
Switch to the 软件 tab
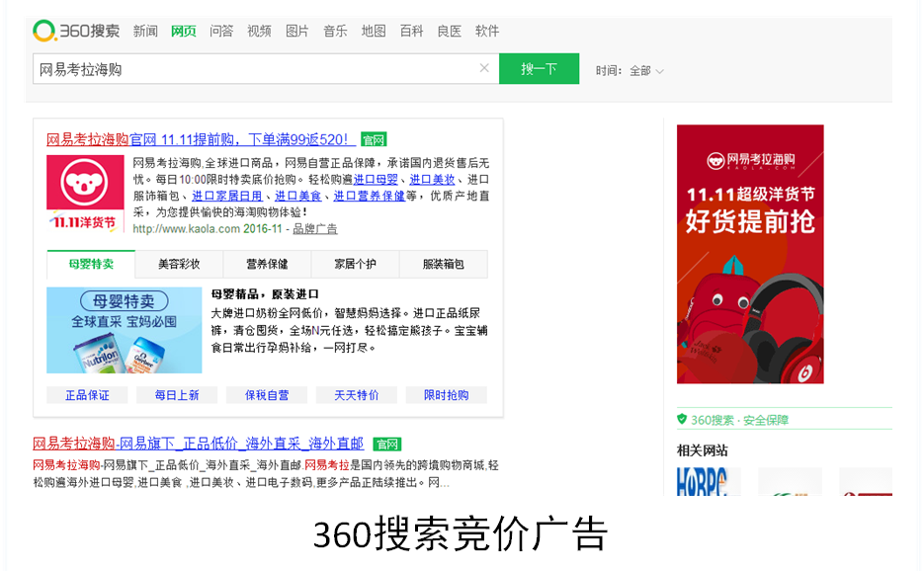[x=487, y=31]
